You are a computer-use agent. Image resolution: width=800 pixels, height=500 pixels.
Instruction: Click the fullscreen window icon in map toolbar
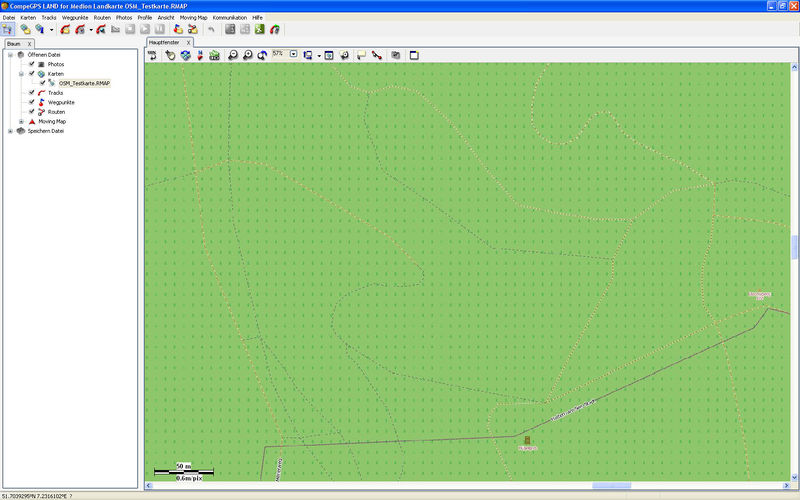pyautogui.click(x=413, y=55)
